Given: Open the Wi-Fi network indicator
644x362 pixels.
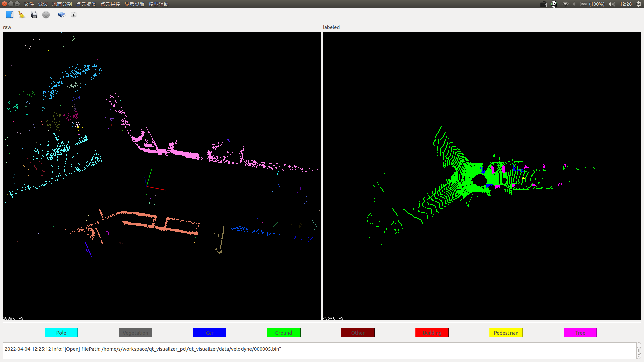Looking at the screenshot, I should click(565, 4).
